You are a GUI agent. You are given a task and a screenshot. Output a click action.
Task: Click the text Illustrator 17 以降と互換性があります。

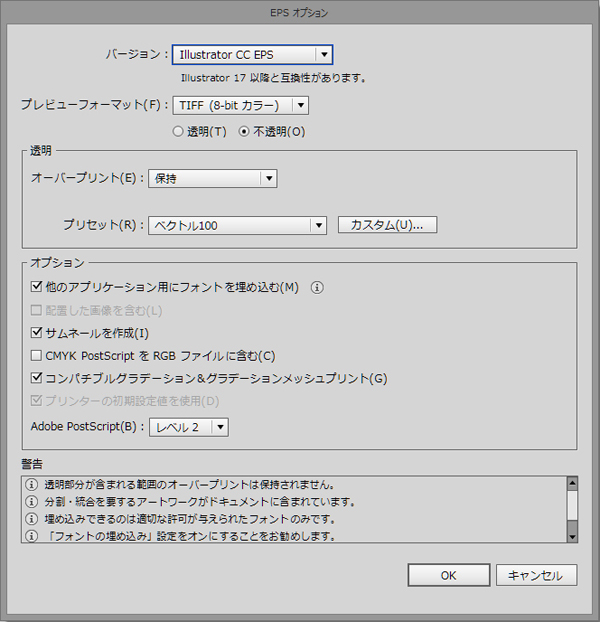[x=274, y=78]
